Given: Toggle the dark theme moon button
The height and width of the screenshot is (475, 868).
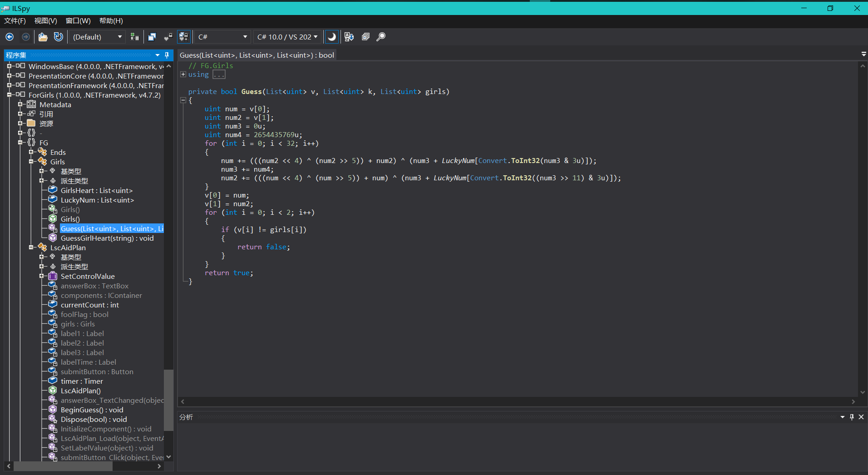Looking at the screenshot, I should tap(332, 37).
